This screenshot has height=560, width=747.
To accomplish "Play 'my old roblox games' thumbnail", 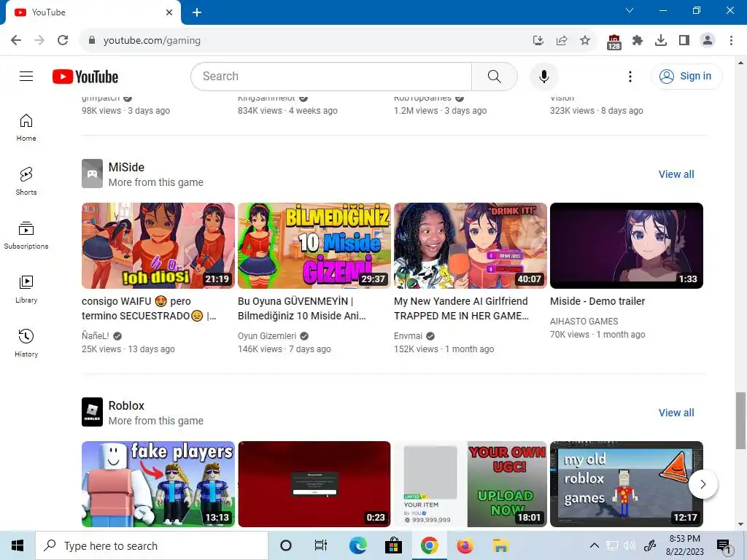I will [627, 484].
